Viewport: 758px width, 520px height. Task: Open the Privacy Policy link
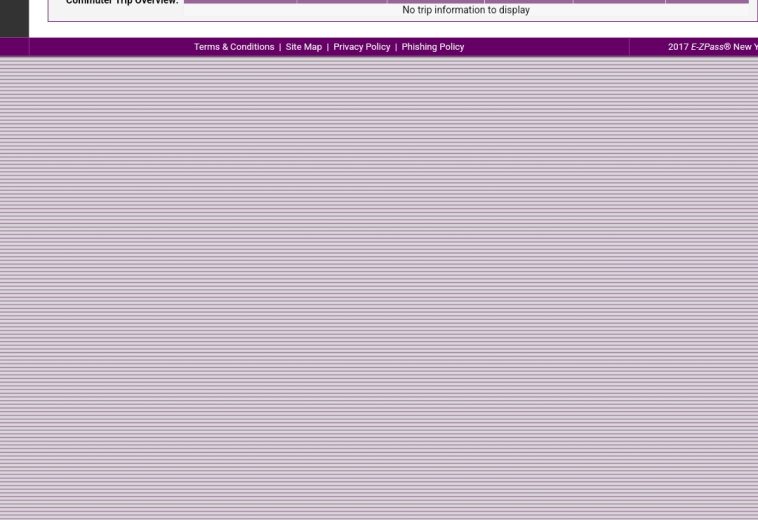(362, 47)
